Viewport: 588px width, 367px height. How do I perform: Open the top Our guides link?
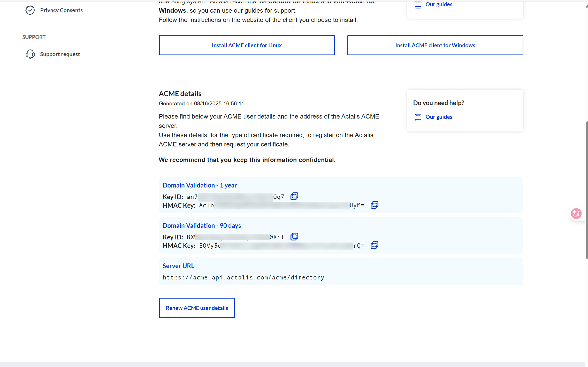pyautogui.click(x=439, y=4)
